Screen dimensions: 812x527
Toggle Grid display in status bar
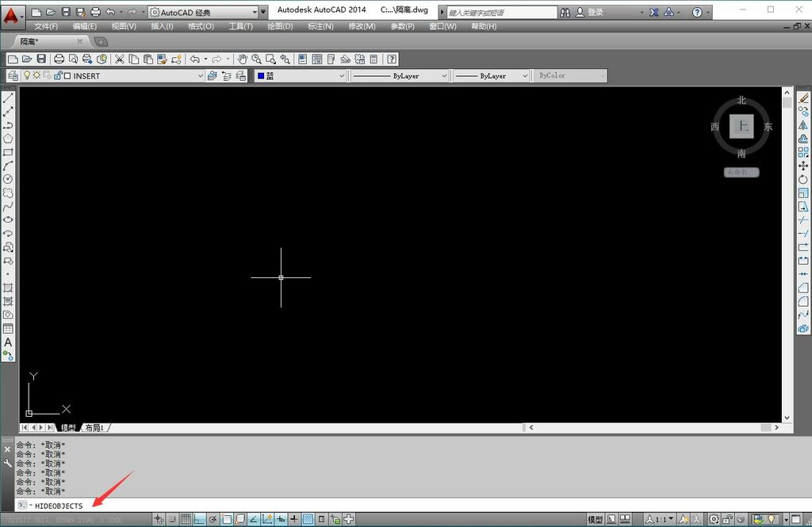pos(186,519)
